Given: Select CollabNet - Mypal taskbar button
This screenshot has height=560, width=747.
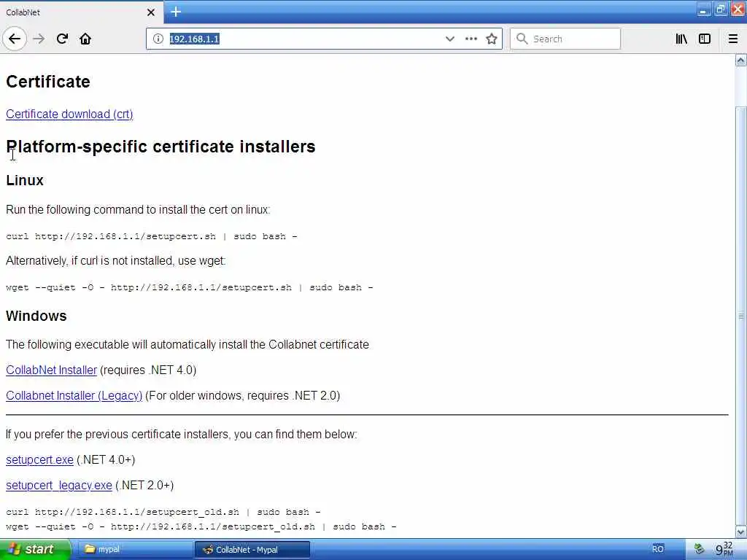Looking at the screenshot, I should [x=252, y=550].
